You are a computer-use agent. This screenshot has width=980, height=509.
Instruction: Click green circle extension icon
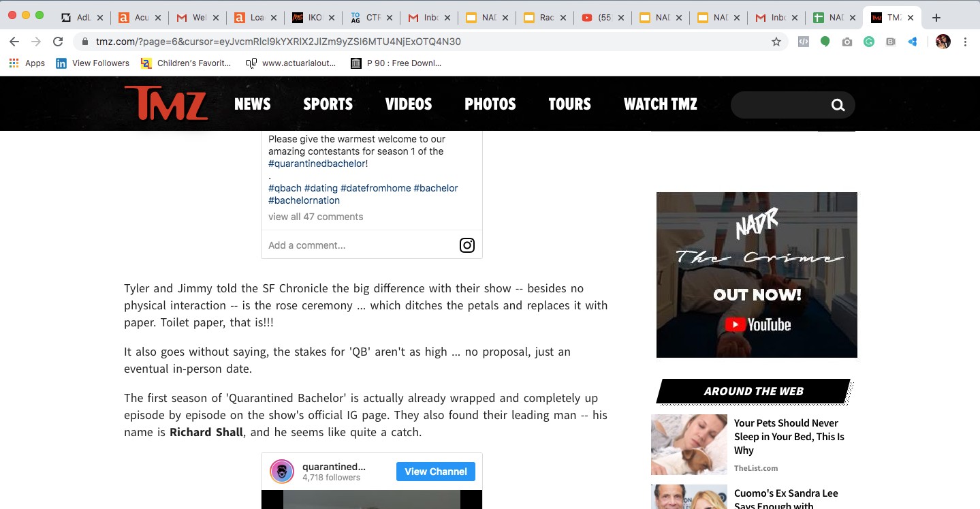825,42
